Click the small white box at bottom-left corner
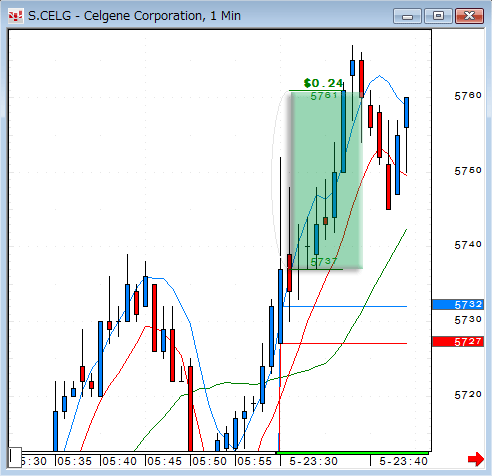This screenshot has width=492, height=476. coord(15,457)
